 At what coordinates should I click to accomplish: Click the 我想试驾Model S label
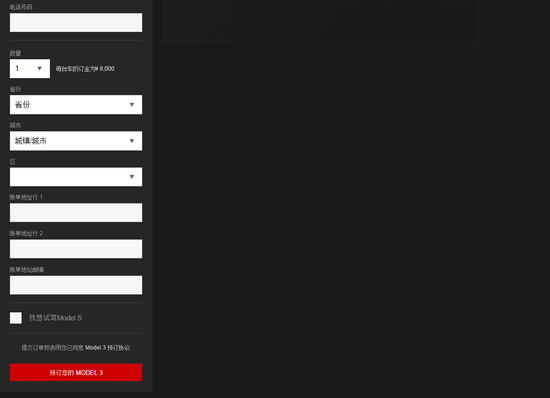point(55,318)
